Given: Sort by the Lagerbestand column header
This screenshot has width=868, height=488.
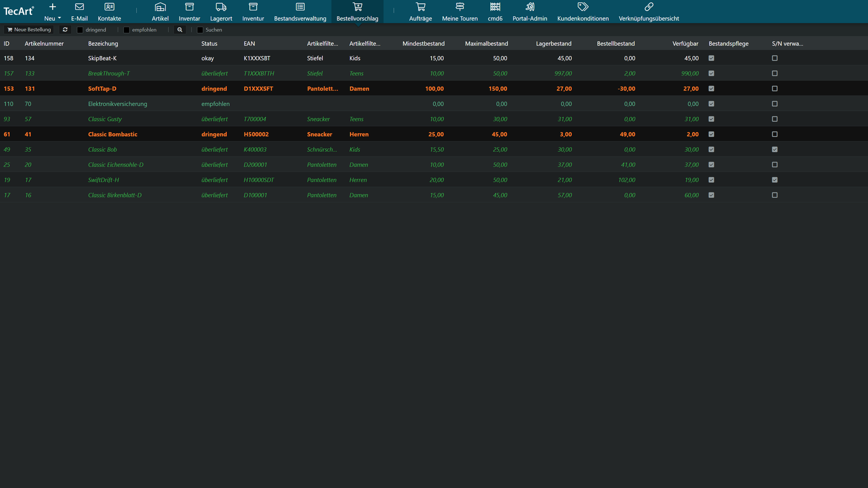Looking at the screenshot, I should (553, 43).
